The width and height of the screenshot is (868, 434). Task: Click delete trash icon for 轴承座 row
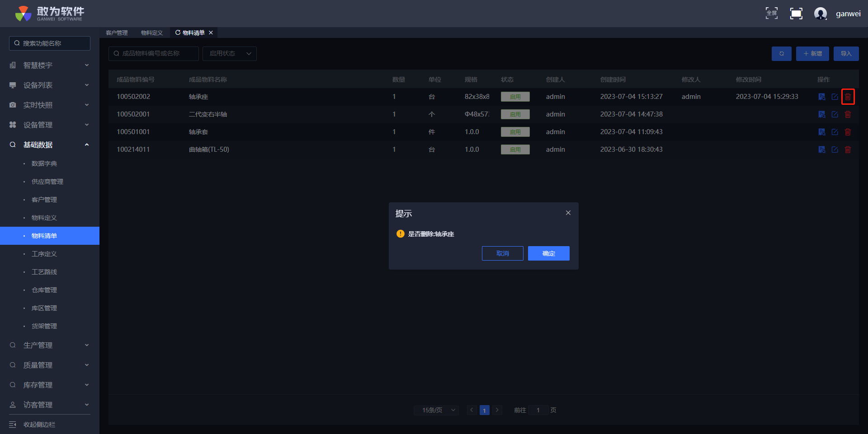[x=848, y=97]
